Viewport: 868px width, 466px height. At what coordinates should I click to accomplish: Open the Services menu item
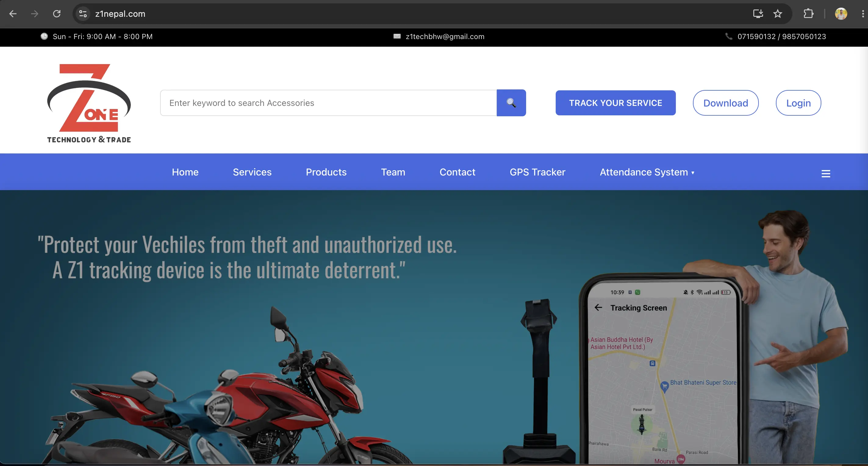tap(252, 172)
